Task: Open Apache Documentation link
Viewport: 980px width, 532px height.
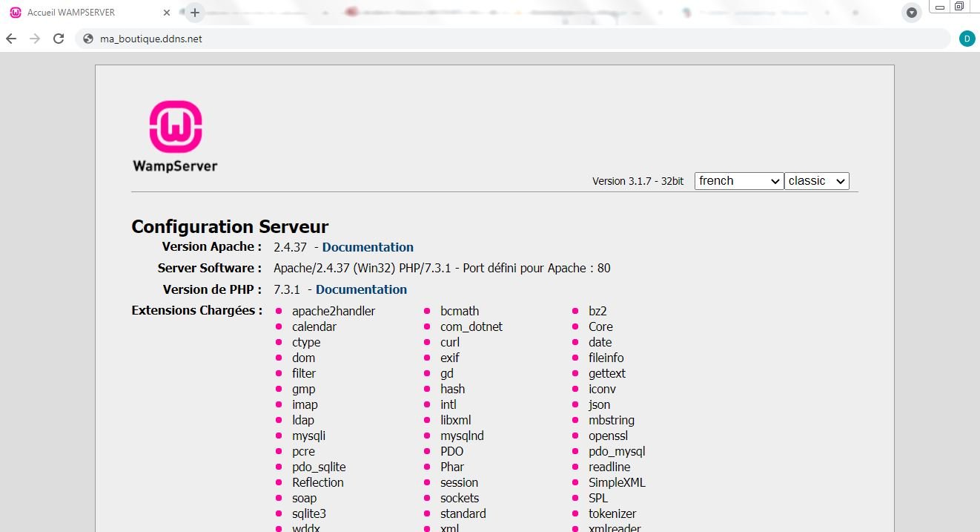Action: point(368,247)
